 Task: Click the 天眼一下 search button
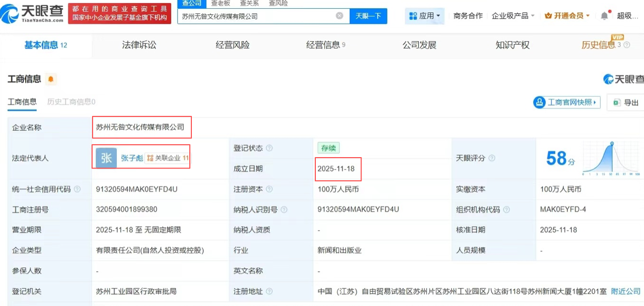click(x=368, y=16)
